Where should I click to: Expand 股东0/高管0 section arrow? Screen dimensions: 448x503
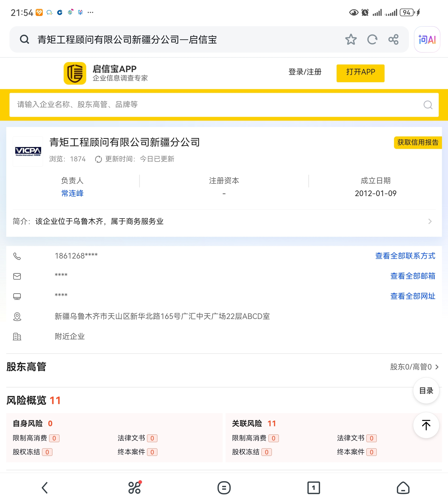(437, 367)
